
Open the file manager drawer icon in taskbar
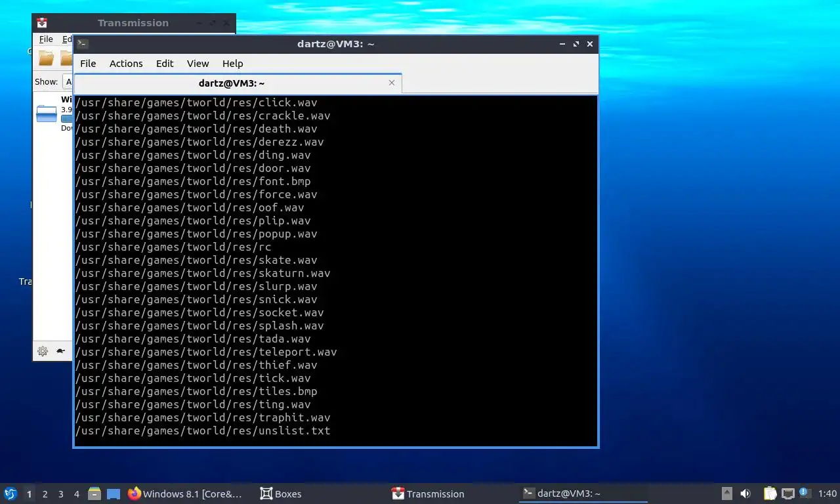click(94, 493)
